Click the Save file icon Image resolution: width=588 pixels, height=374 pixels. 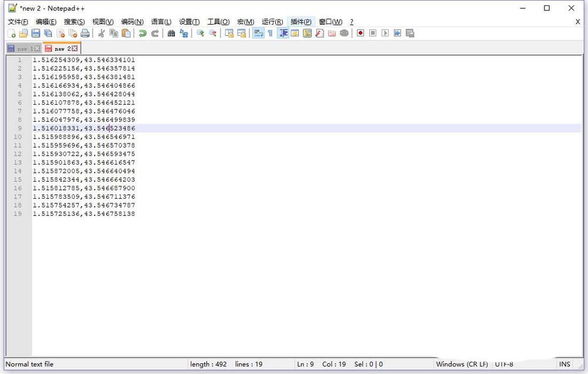pyautogui.click(x=36, y=34)
